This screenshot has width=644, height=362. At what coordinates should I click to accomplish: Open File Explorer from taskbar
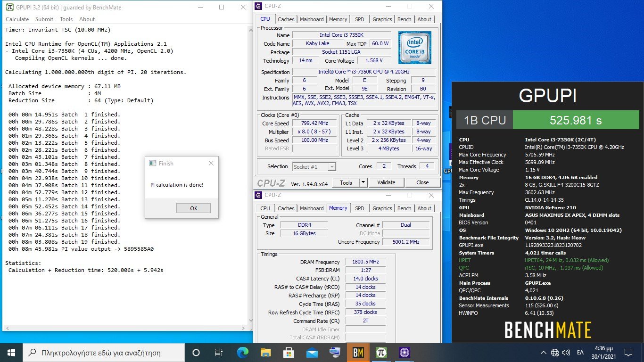[x=265, y=353]
